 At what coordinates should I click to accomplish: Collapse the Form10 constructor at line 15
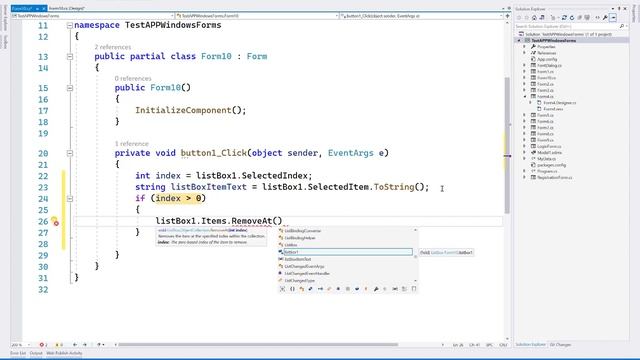point(70,88)
